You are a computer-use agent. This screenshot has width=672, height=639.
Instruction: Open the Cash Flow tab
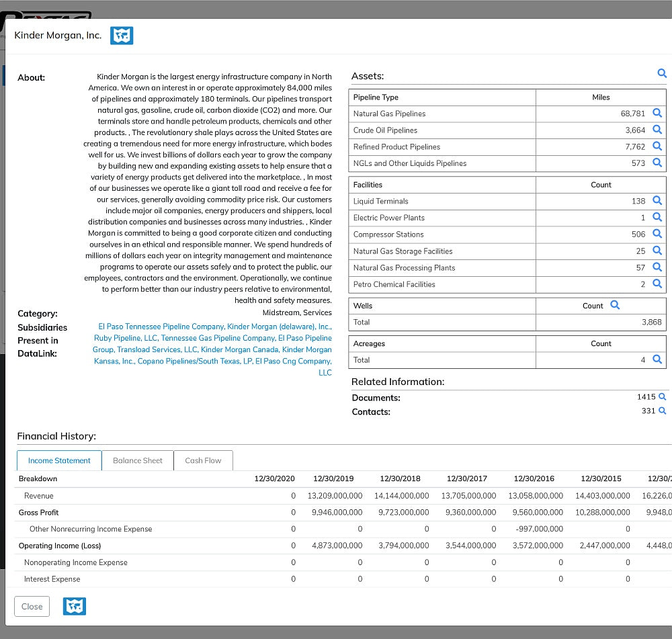tap(203, 460)
